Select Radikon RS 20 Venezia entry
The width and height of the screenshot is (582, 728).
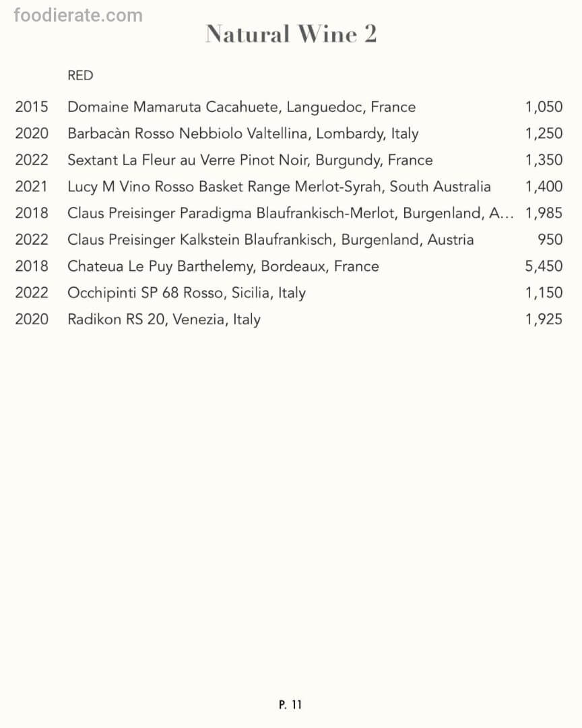pyautogui.click(x=164, y=319)
